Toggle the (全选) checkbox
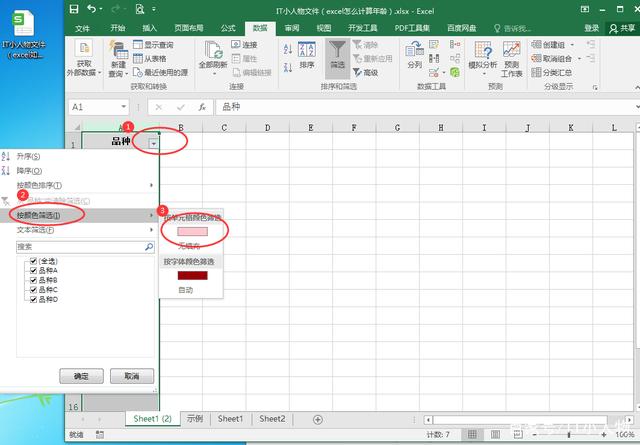The width and height of the screenshot is (640, 445). [33, 261]
